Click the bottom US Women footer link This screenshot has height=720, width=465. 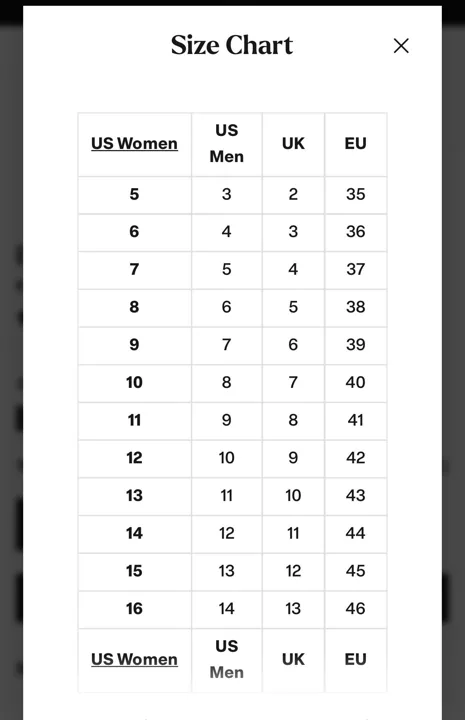coord(134,659)
